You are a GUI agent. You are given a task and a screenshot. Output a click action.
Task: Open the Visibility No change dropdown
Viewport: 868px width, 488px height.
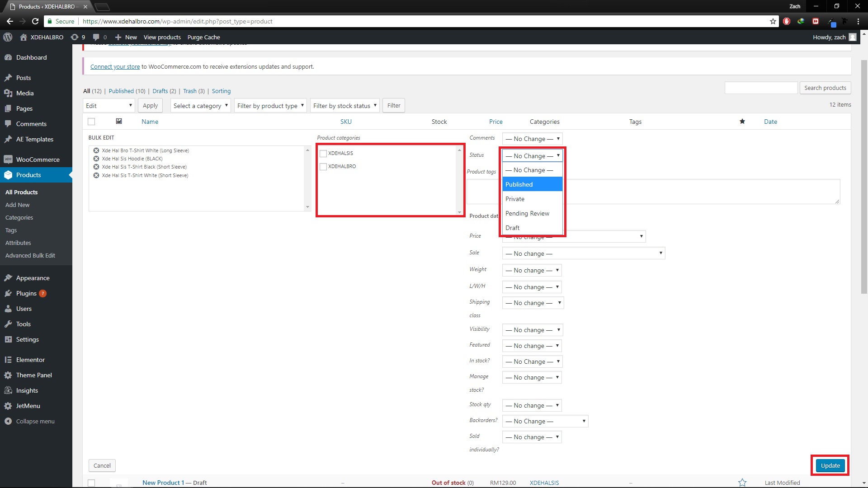click(532, 330)
